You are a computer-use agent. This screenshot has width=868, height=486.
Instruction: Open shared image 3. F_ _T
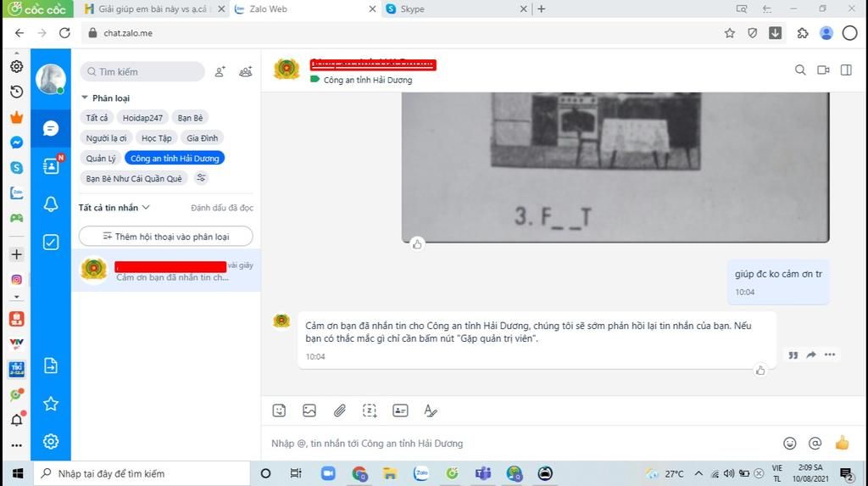click(x=615, y=167)
